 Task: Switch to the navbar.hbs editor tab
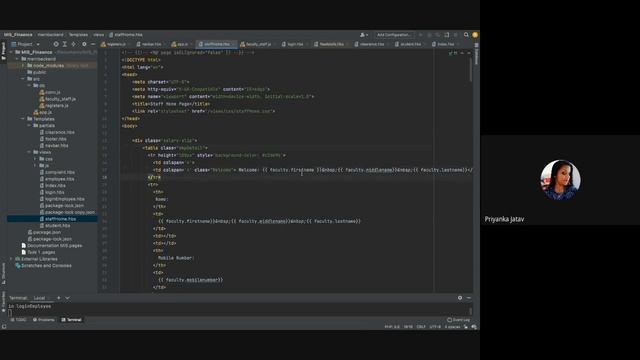(151, 44)
